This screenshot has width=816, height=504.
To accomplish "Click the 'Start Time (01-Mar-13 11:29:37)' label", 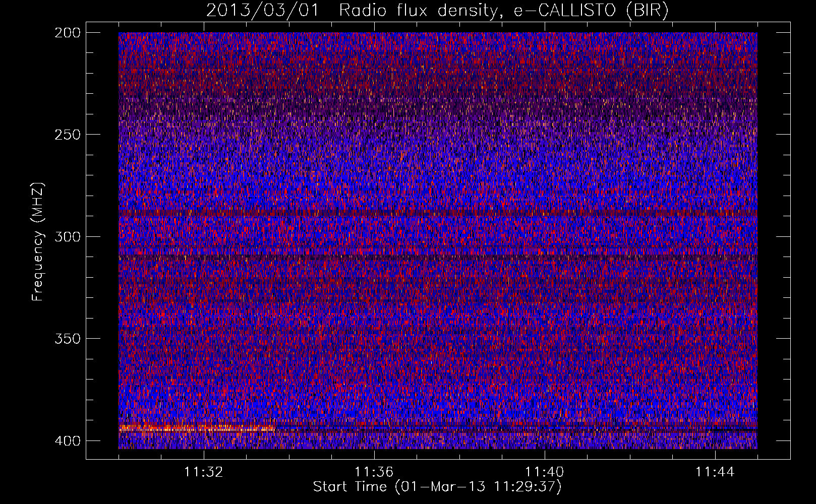I will pyautogui.click(x=437, y=487).
